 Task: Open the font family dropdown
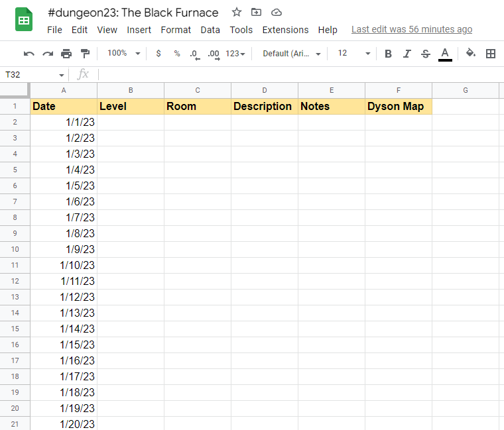click(292, 54)
